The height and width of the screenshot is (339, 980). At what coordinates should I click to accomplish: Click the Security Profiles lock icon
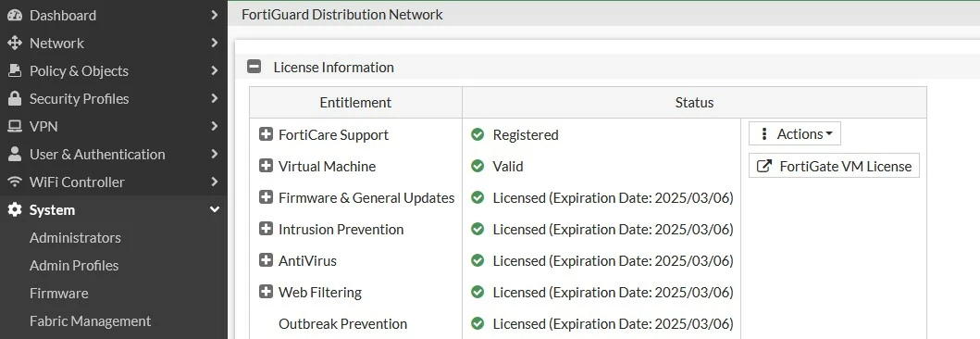(15, 99)
